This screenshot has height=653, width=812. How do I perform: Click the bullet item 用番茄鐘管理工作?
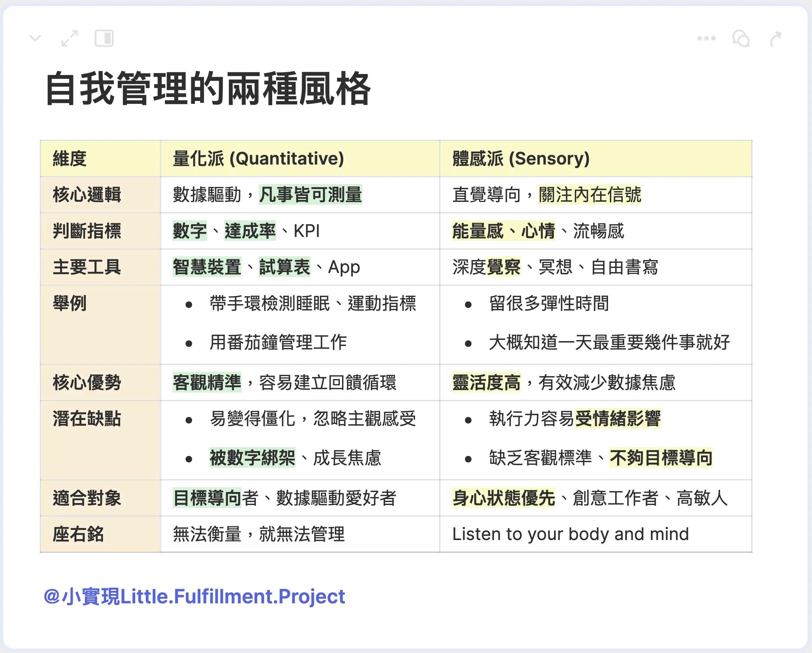point(278,342)
